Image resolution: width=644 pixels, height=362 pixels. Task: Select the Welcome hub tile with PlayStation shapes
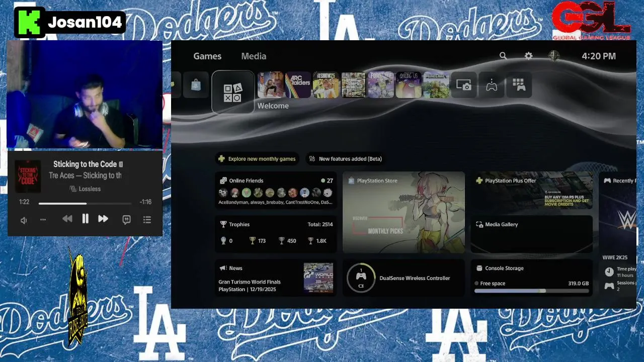tap(232, 93)
